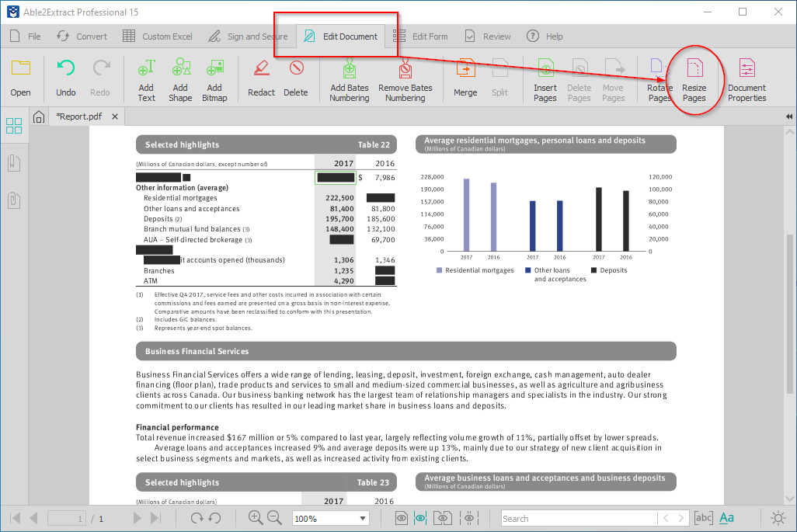Image resolution: width=797 pixels, height=532 pixels.
Task: Undo the last edit
Action: (x=65, y=78)
